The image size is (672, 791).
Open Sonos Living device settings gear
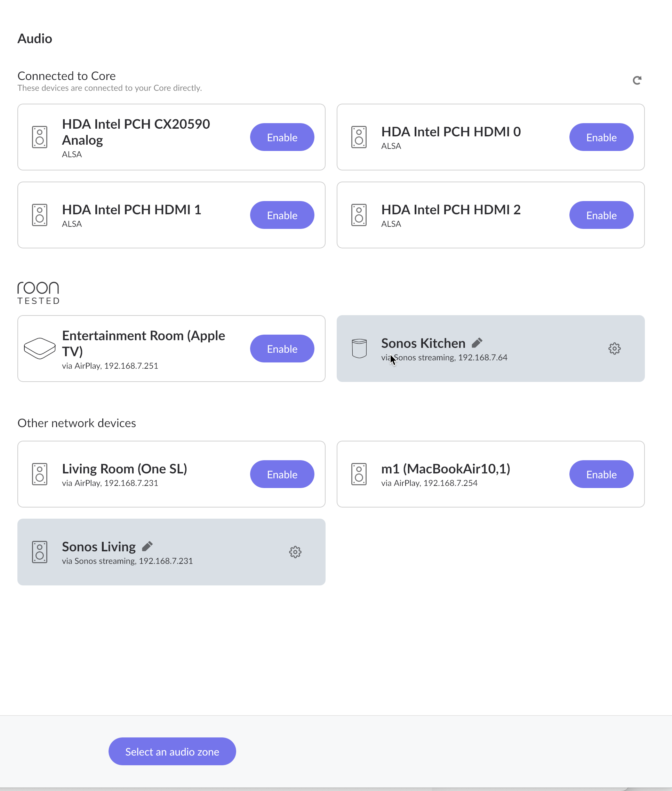coord(295,552)
